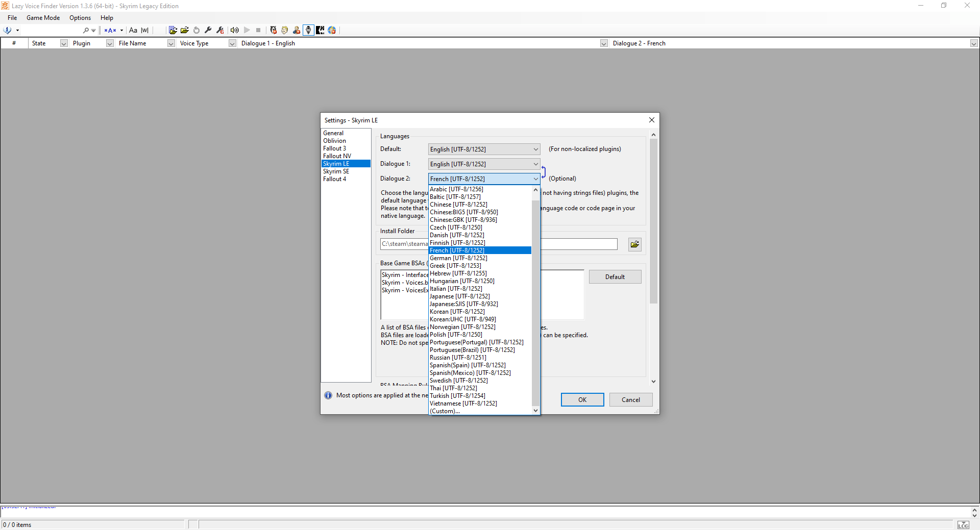
Task: Open the Voice Type column filter dropdown
Action: point(232,43)
